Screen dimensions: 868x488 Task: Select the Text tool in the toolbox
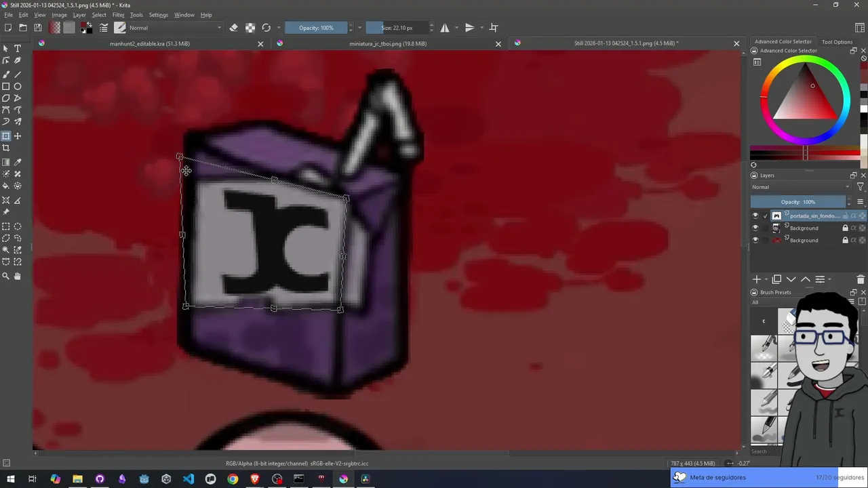point(18,49)
